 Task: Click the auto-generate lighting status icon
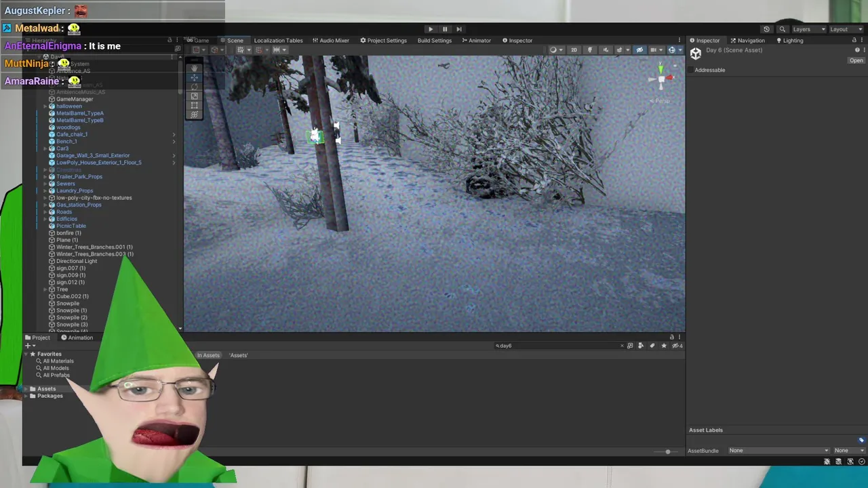(x=850, y=462)
